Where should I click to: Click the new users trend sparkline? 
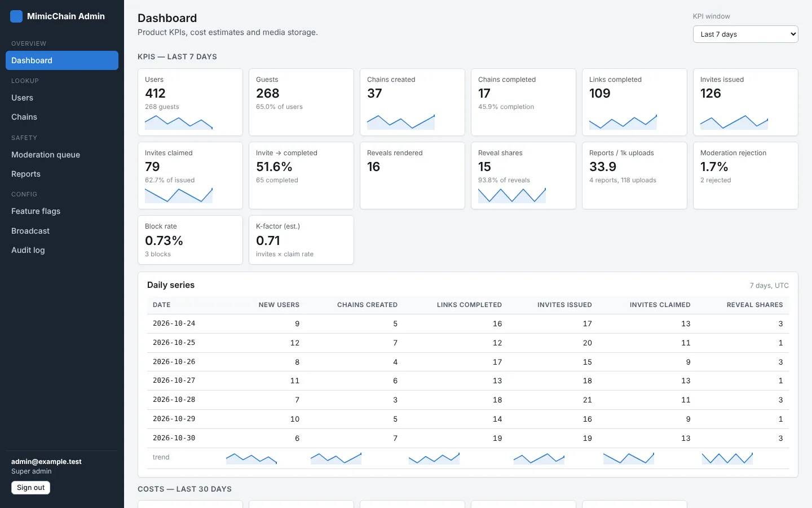click(x=251, y=458)
